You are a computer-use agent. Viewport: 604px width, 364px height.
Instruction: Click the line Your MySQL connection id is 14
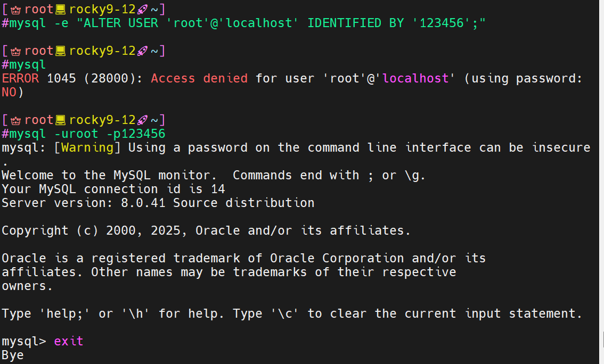[x=113, y=189]
